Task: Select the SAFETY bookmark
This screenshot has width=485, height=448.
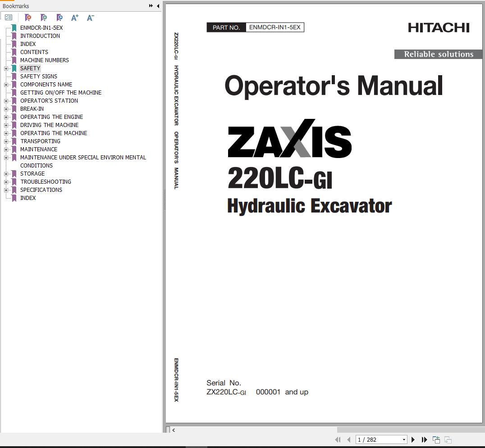Action: tap(30, 68)
